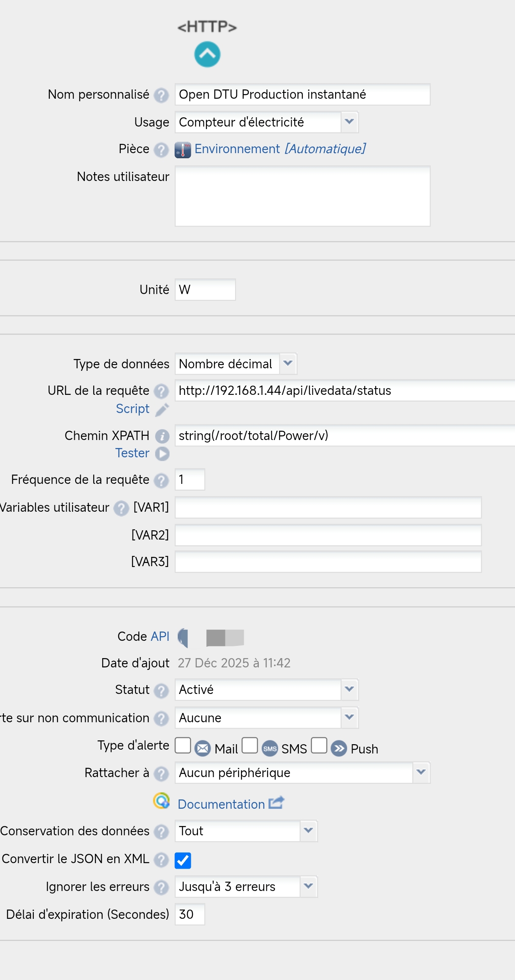The image size is (515, 980).
Task: Open help icon next to Rattacher à
Action: pyautogui.click(x=161, y=774)
